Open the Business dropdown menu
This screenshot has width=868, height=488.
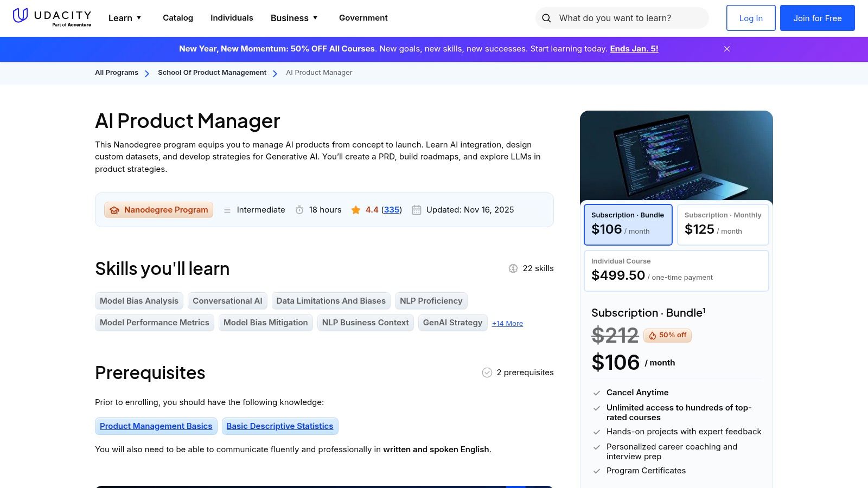click(x=294, y=18)
